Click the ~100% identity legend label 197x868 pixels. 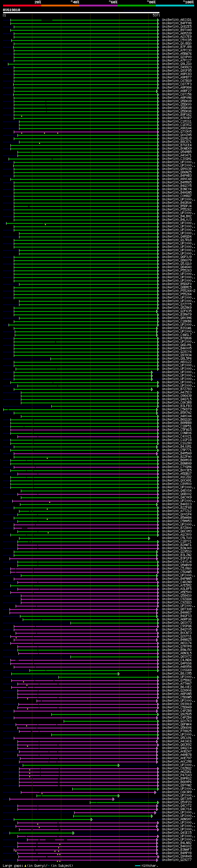tap(188, 2)
